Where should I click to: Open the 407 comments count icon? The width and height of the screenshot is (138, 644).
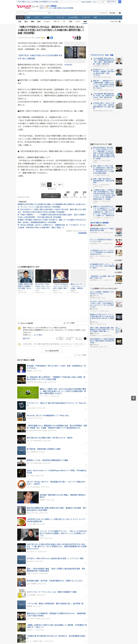point(38,38)
